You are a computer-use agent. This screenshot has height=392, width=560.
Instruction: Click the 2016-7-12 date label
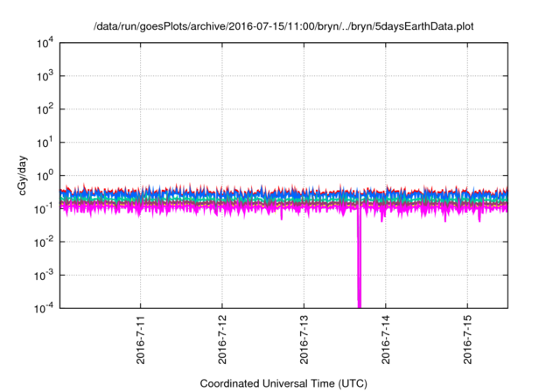(x=222, y=339)
